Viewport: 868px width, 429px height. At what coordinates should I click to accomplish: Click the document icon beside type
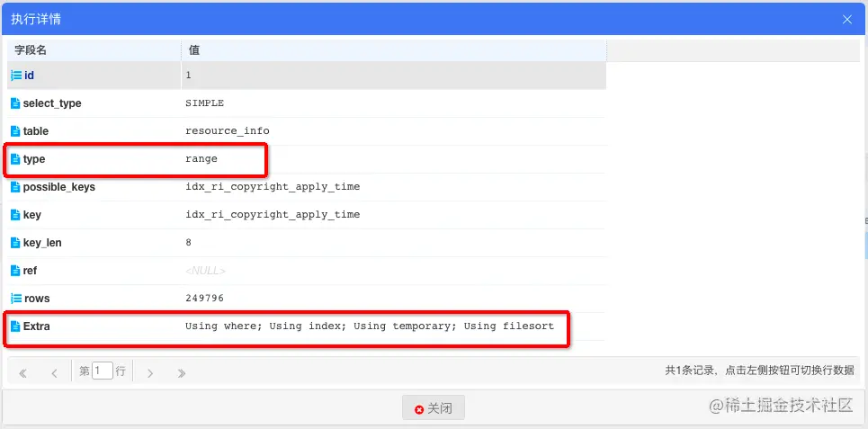[x=15, y=159]
